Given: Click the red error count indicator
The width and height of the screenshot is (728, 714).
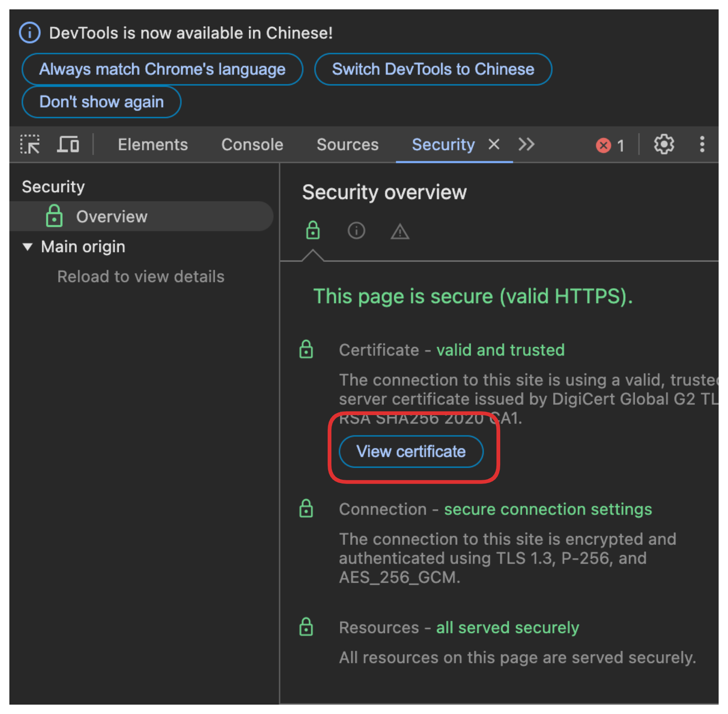Looking at the screenshot, I should click(610, 145).
